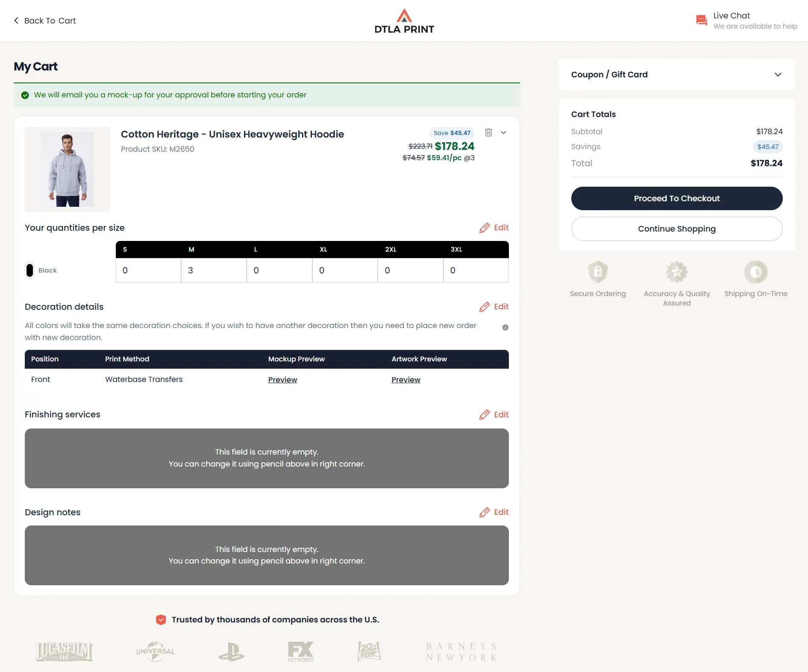The image size is (808, 672).
Task: Go back using Back To Cart arrow
Action: coord(16,21)
